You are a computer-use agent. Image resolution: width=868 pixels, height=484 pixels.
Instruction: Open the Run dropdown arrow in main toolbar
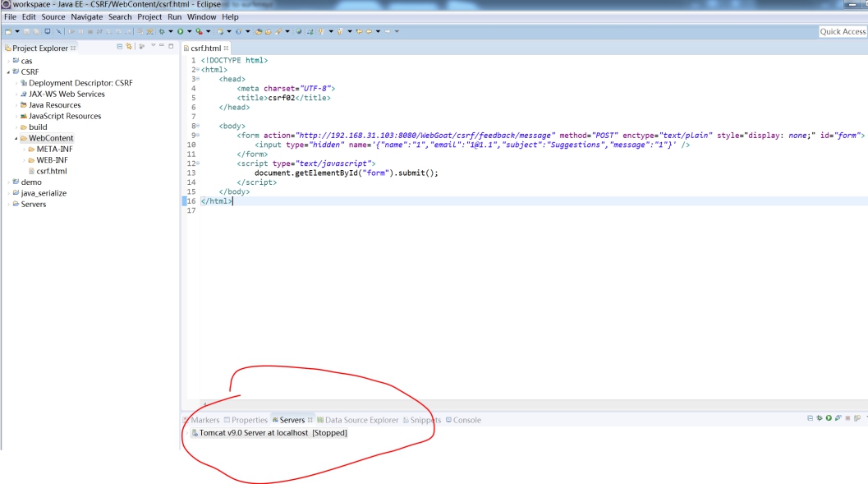190,31
